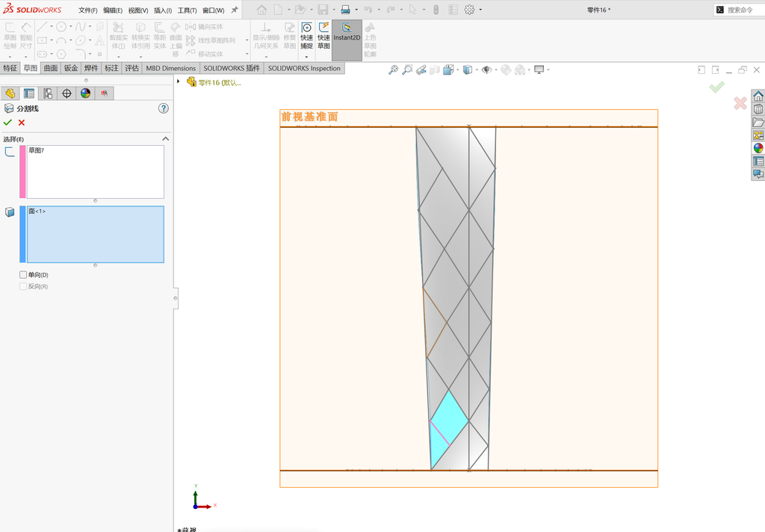
Task: Collapse the left panel using side handle
Action: coord(176,297)
